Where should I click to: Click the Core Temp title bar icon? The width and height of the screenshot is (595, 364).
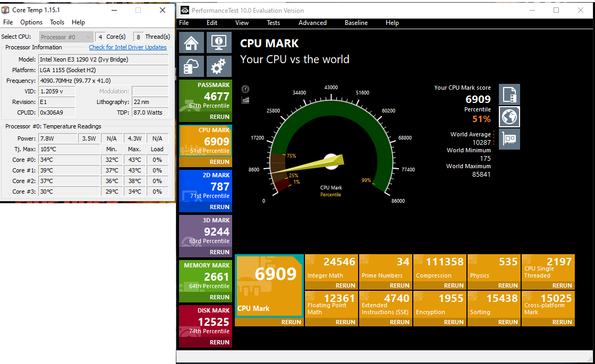click(5, 10)
